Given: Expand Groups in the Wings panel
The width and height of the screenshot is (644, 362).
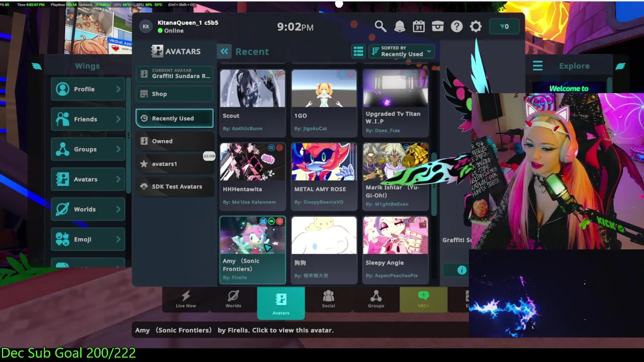Looking at the screenshot, I should [x=88, y=149].
